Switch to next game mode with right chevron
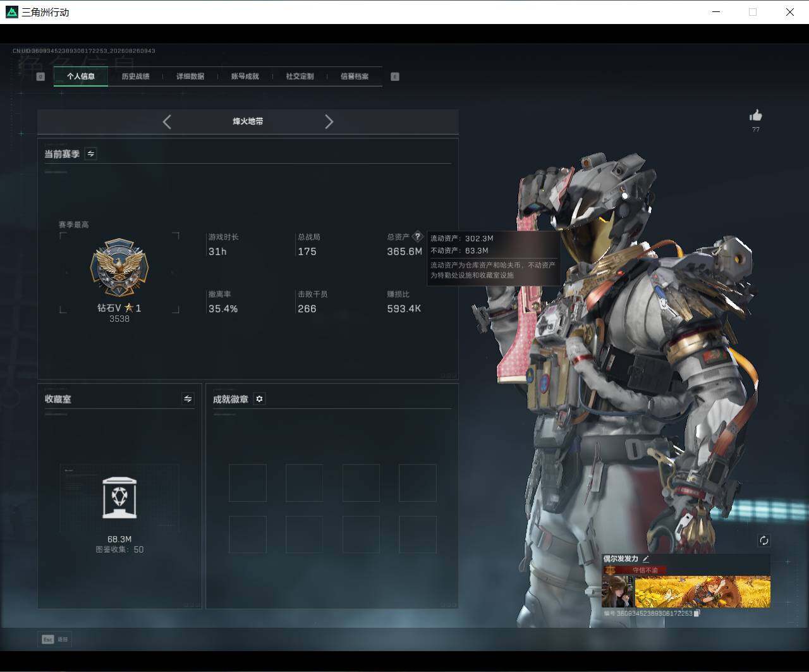This screenshot has width=809, height=672. 329,122
